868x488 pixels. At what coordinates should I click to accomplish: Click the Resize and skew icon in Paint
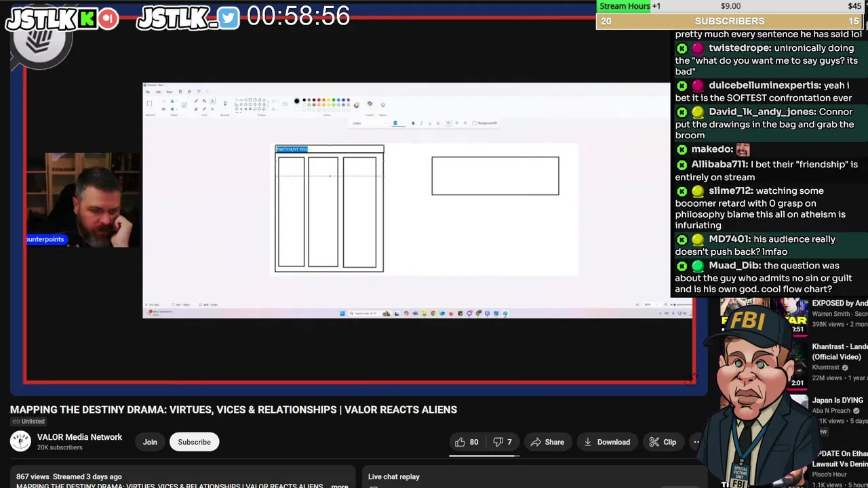[163, 108]
